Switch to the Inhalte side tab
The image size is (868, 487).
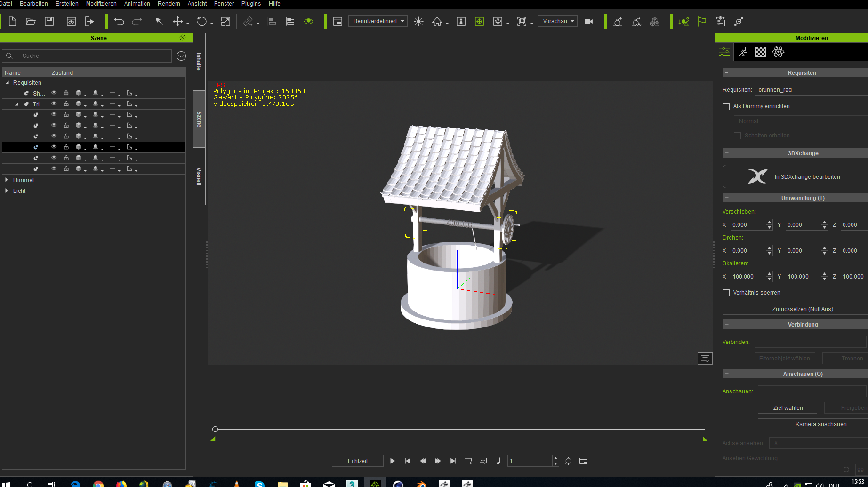tap(199, 61)
